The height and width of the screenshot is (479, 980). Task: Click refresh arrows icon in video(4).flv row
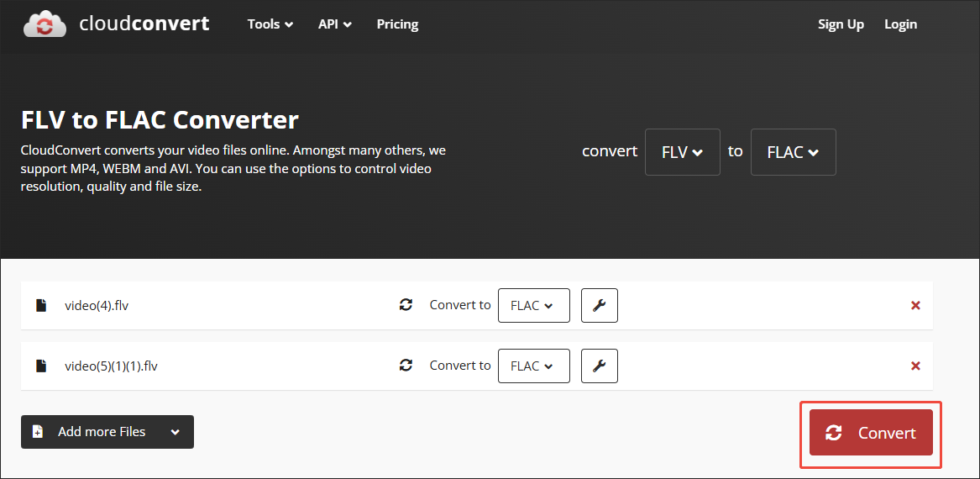(406, 305)
